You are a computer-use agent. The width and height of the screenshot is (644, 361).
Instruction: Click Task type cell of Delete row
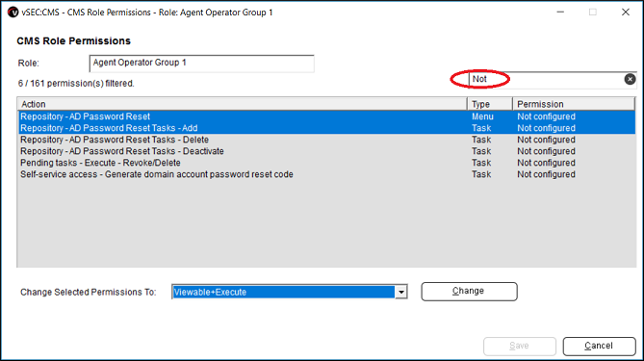click(481, 140)
